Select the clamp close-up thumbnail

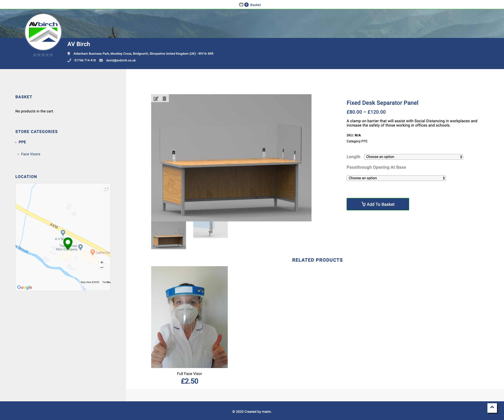click(x=210, y=230)
